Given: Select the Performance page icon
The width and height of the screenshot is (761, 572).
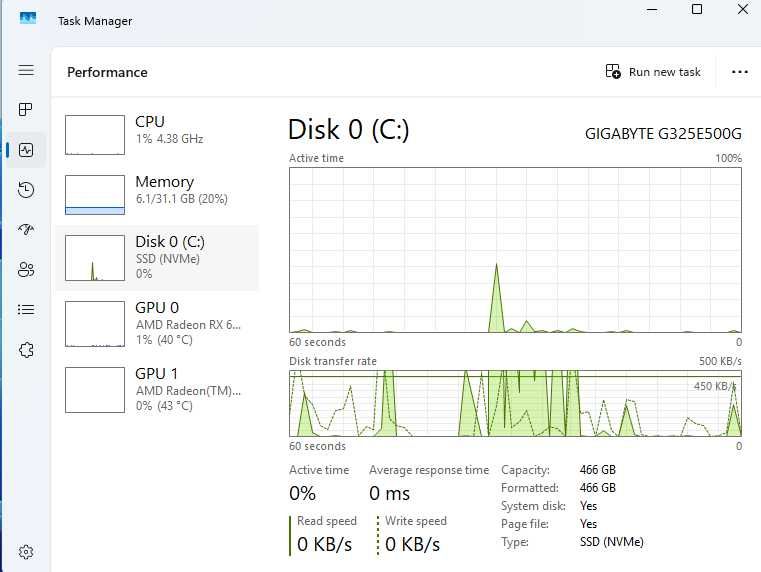Looking at the screenshot, I should (26, 150).
